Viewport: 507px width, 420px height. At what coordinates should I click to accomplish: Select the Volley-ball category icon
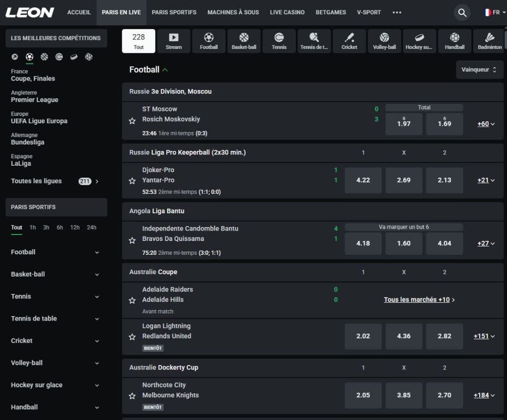click(384, 41)
